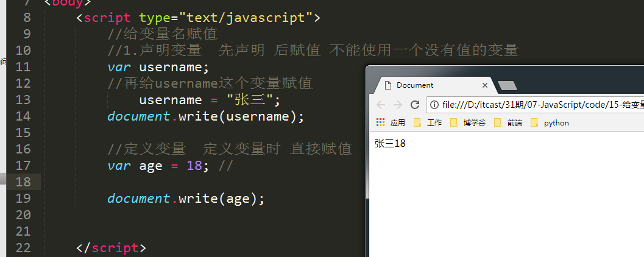The width and height of the screenshot is (644, 257).
Task: Reload the page in Chrome
Action: click(415, 105)
